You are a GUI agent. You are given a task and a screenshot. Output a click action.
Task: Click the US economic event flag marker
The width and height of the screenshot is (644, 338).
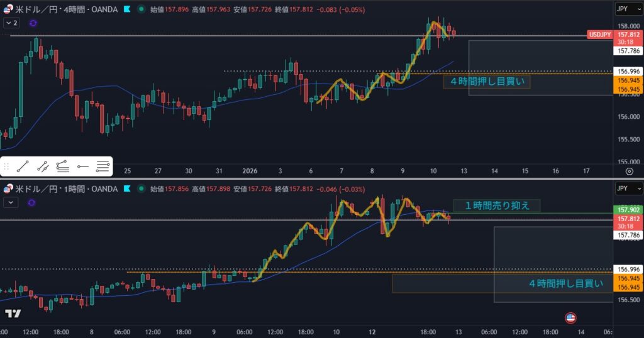570,318
